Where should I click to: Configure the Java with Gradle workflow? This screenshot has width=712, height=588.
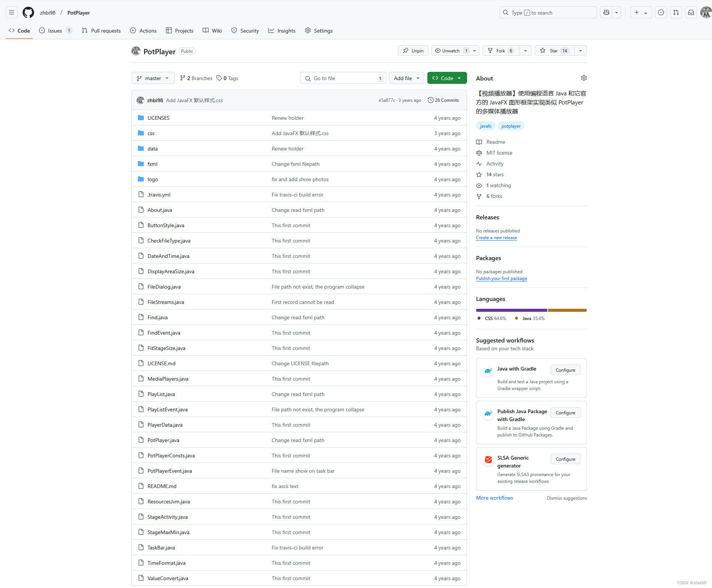tap(565, 370)
